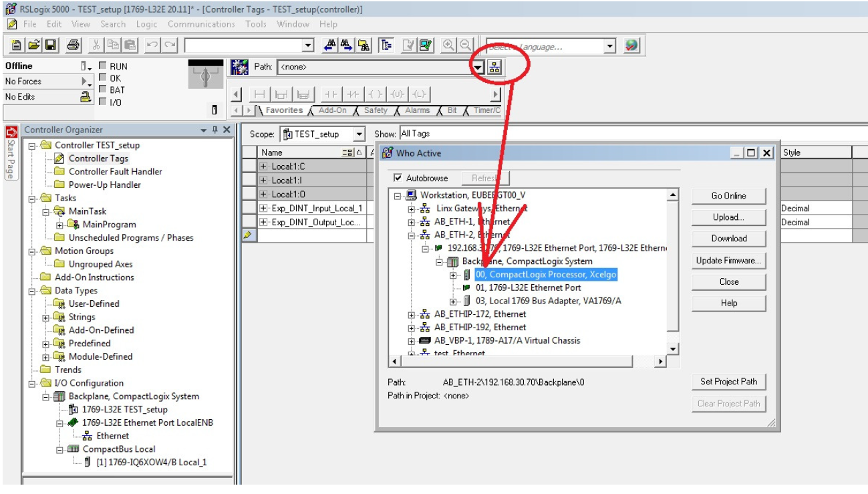Collapse the AB_ETH-2, Ethernet node
The height and width of the screenshot is (494, 868).
point(412,235)
